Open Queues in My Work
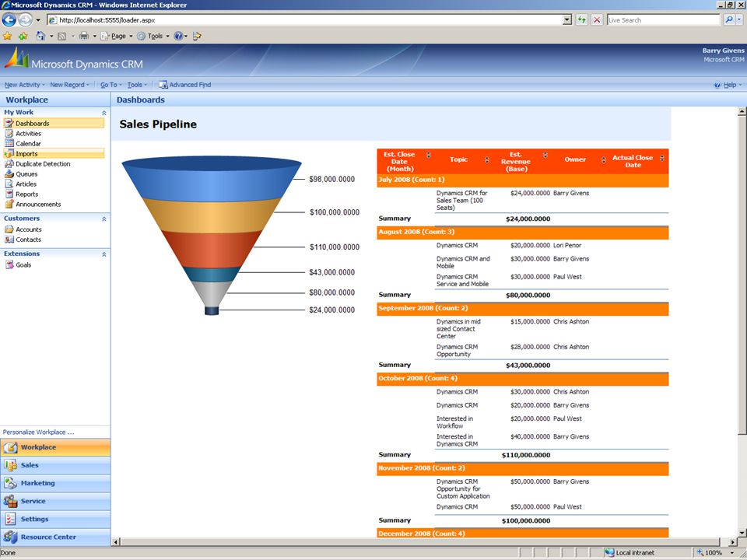This screenshot has width=747, height=560. 26,174
